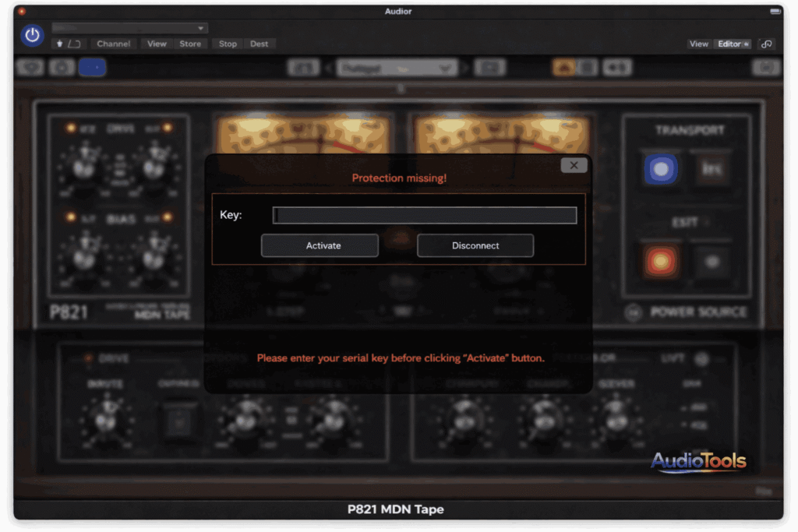Click the AudioTools logo
The width and height of the screenshot is (798, 532).
click(x=698, y=461)
